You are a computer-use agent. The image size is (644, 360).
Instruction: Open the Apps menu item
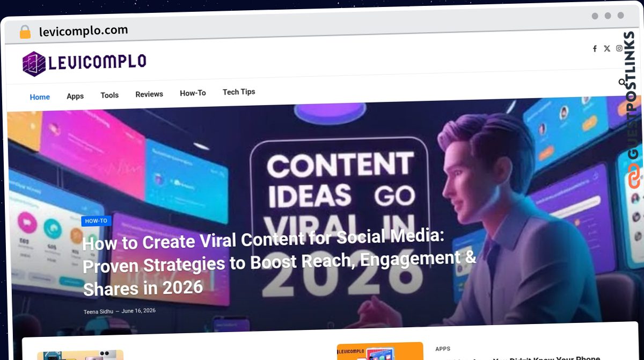tap(75, 96)
